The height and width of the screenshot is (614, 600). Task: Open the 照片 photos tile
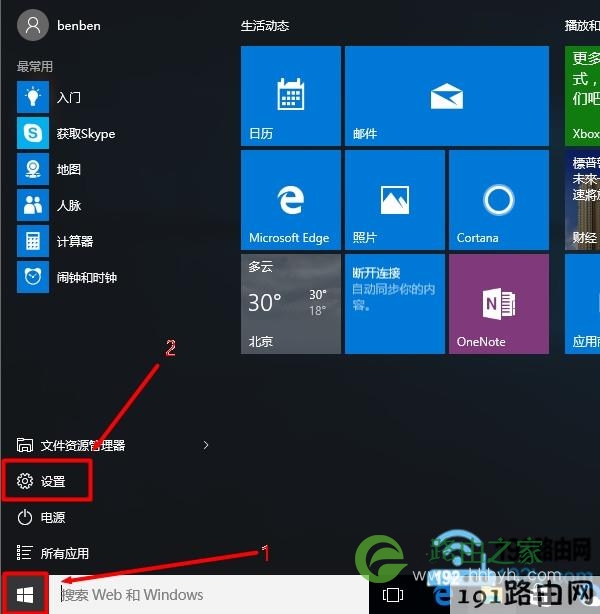395,200
